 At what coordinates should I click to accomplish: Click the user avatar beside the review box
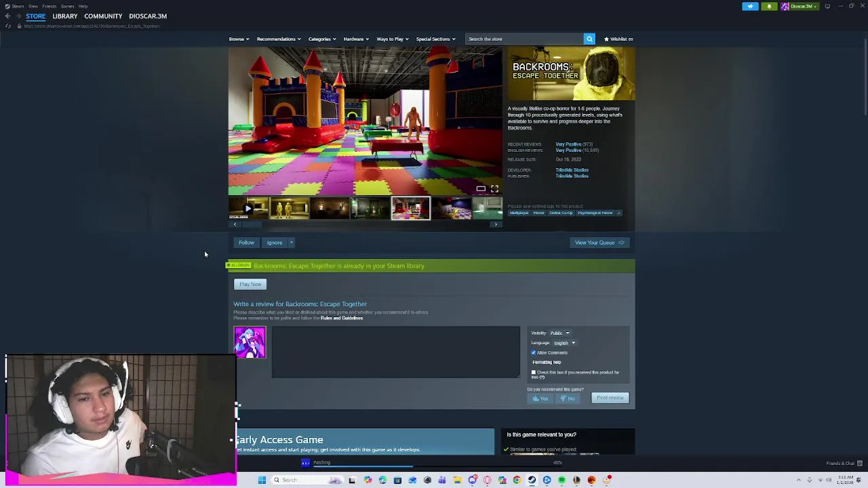coord(250,342)
